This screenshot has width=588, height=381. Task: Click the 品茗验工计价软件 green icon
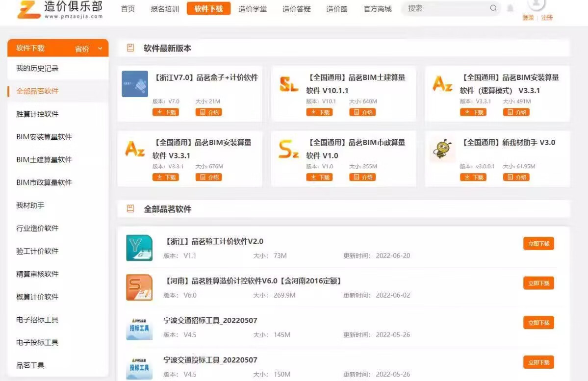(x=139, y=248)
